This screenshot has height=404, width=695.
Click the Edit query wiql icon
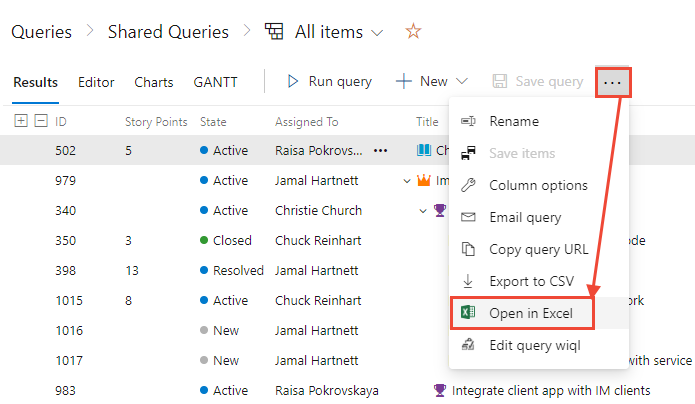467,346
